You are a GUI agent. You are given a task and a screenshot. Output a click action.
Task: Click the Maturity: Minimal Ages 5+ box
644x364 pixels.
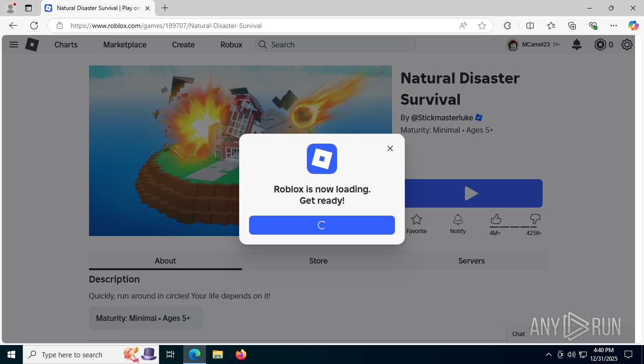(x=146, y=318)
